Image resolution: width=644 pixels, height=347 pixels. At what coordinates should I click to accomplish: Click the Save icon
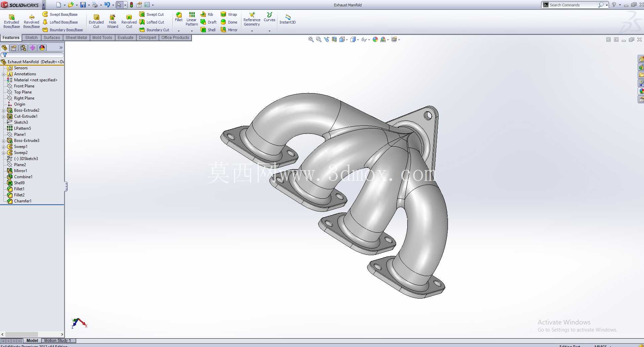(x=83, y=5)
